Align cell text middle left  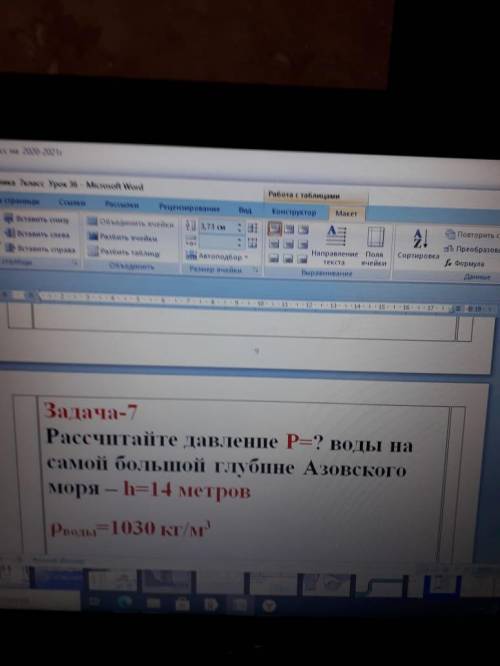(274, 244)
